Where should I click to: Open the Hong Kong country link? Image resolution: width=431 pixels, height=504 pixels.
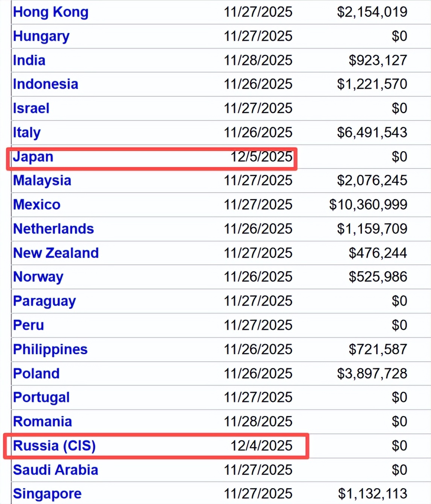(51, 12)
